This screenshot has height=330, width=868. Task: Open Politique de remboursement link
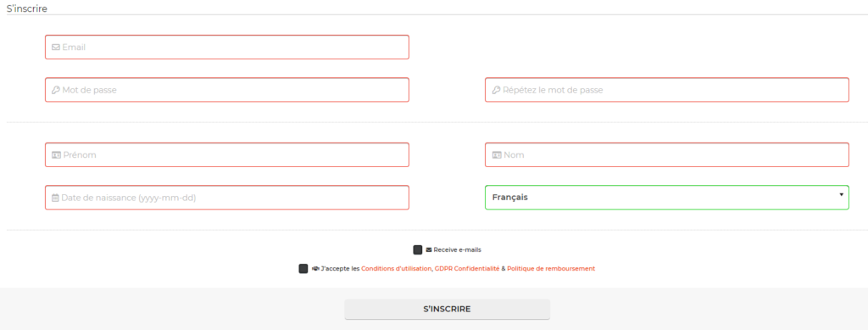[x=551, y=269]
